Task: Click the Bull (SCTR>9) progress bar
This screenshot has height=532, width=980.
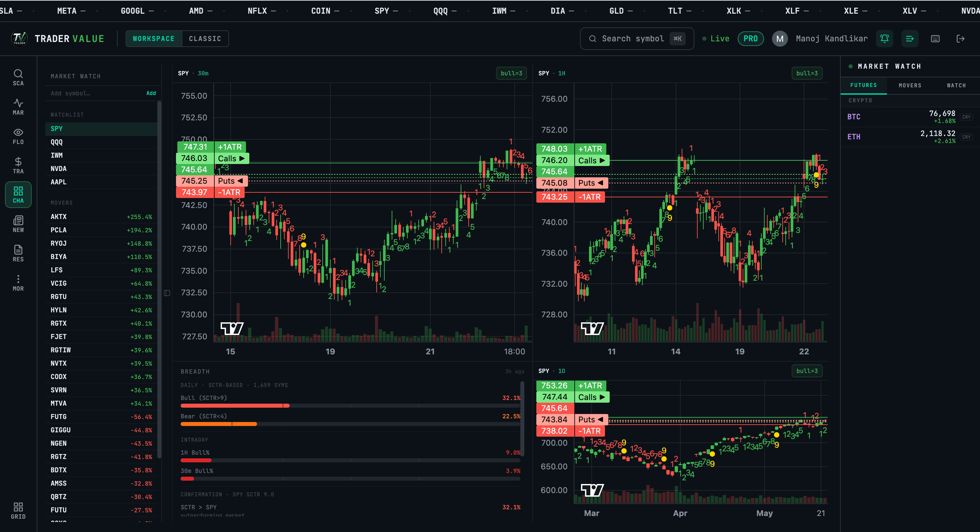Action: pyautogui.click(x=350, y=406)
